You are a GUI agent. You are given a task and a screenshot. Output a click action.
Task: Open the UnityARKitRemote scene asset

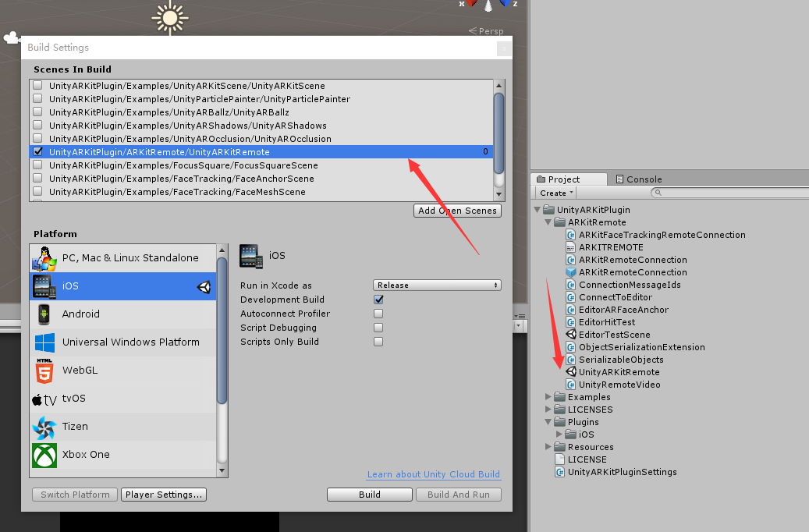point(619,372)
